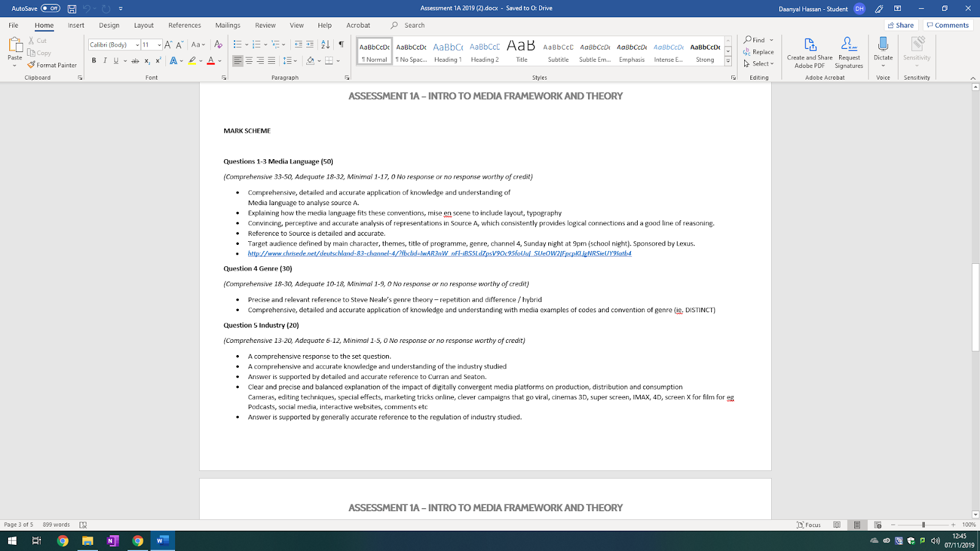Open the bullets list dropdown arrow
The height and width of the screenshot is (551, 980).
point(246,45)
